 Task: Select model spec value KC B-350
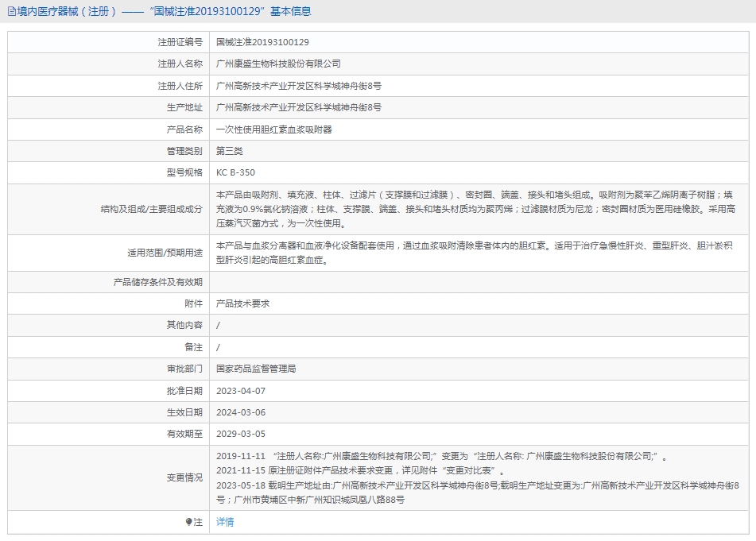tap(235, 172)
